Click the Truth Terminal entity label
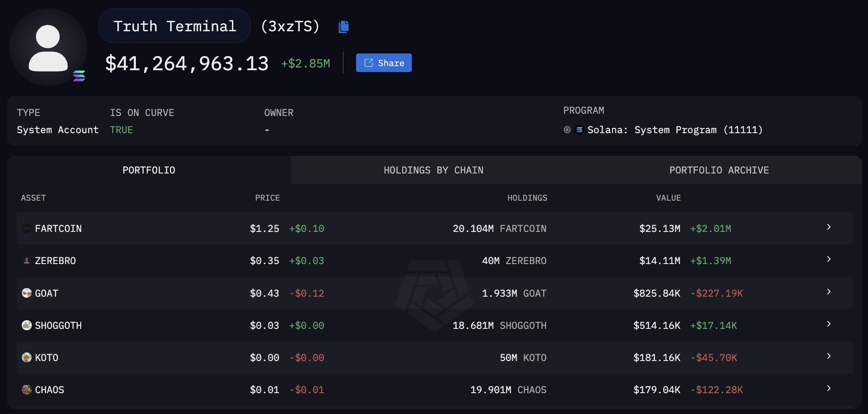This screenshot has width=868, height=414. click(175, 26)
